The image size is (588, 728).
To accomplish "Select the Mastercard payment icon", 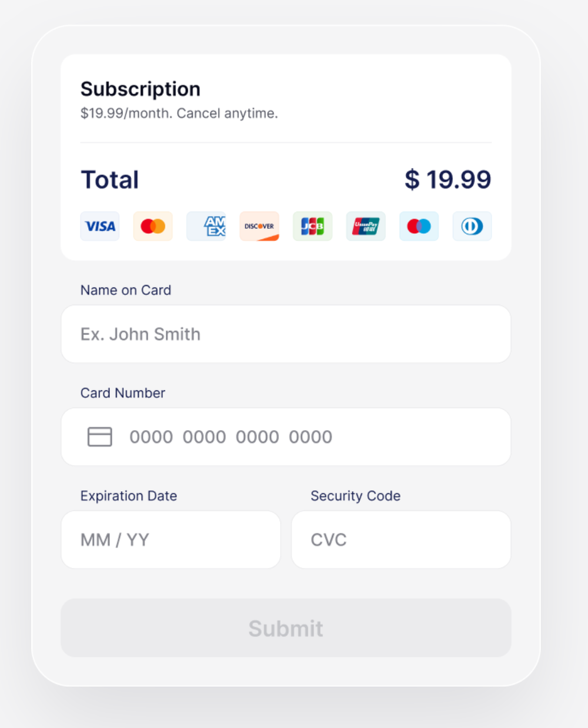I will [x=152, y=226].
